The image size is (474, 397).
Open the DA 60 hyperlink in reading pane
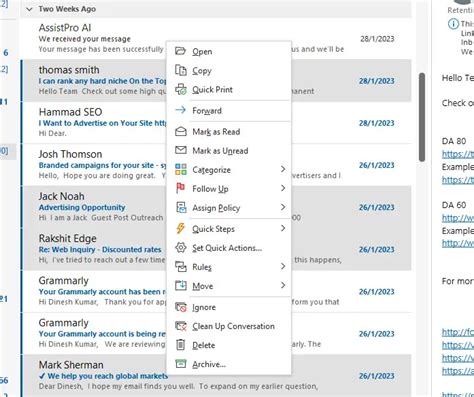point(458,218)
